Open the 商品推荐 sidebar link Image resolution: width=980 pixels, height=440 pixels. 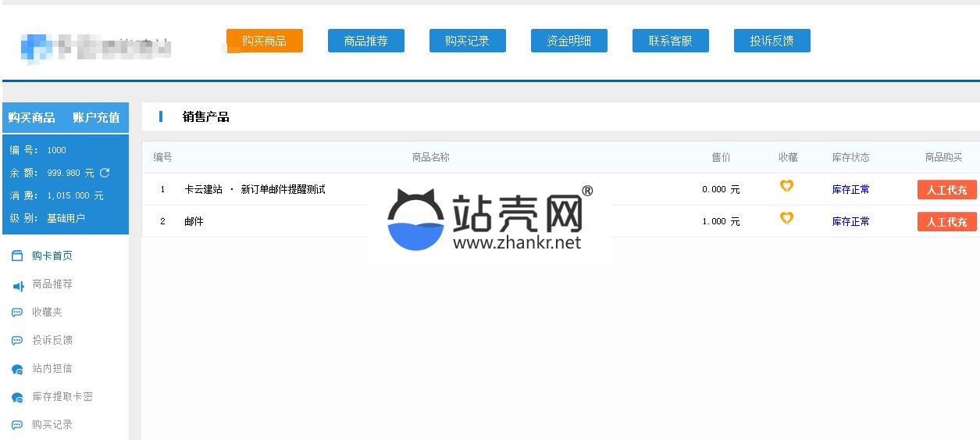52,284
